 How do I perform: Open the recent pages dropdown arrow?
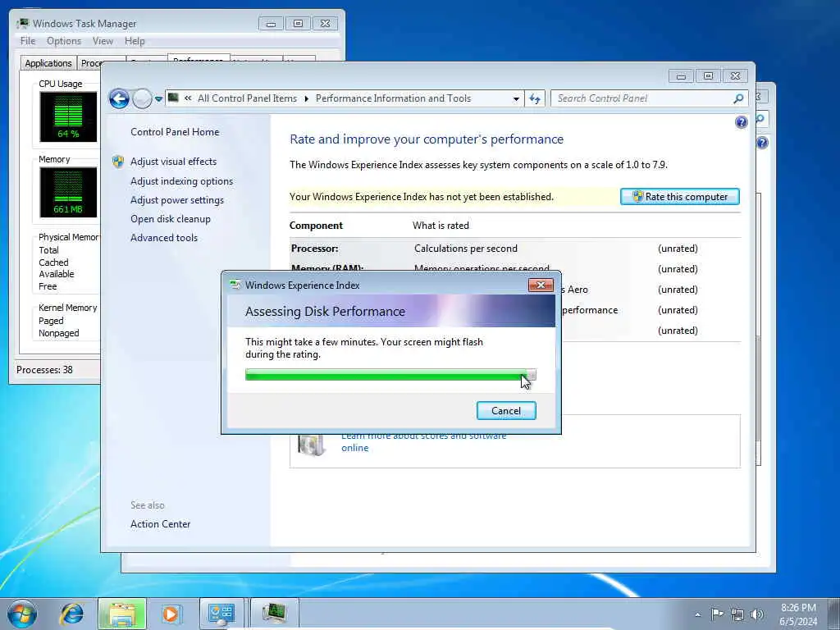pos(158,99)
